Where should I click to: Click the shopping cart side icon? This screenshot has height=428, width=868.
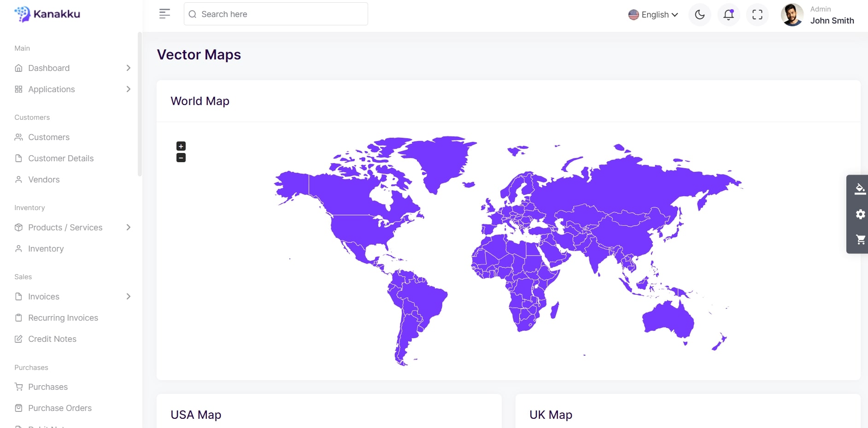pos(860,240)
